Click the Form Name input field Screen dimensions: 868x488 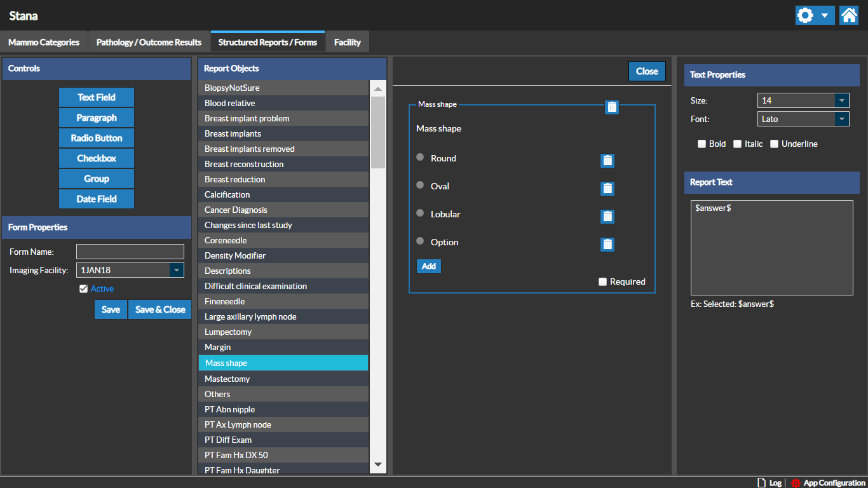(130, 252)
